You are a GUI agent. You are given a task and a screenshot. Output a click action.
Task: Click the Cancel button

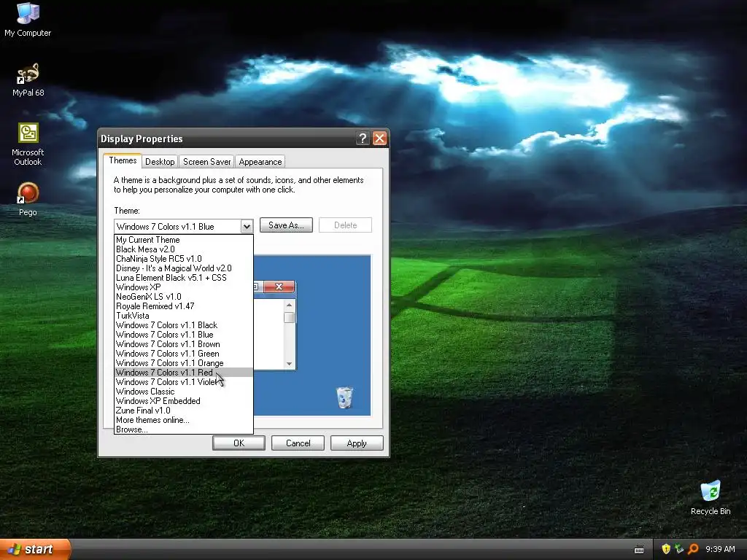tap(298, 443)
